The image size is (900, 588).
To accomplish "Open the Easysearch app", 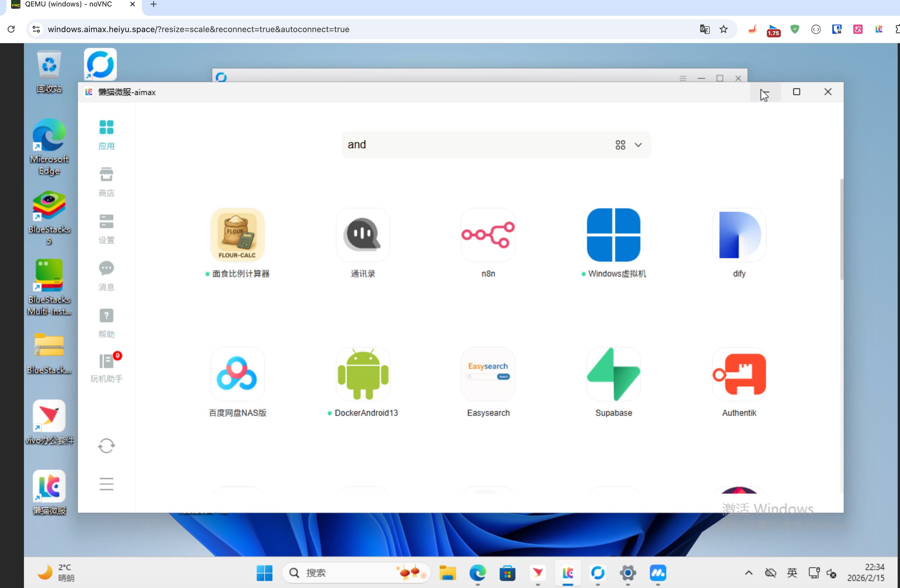I will tap(488, 374).
